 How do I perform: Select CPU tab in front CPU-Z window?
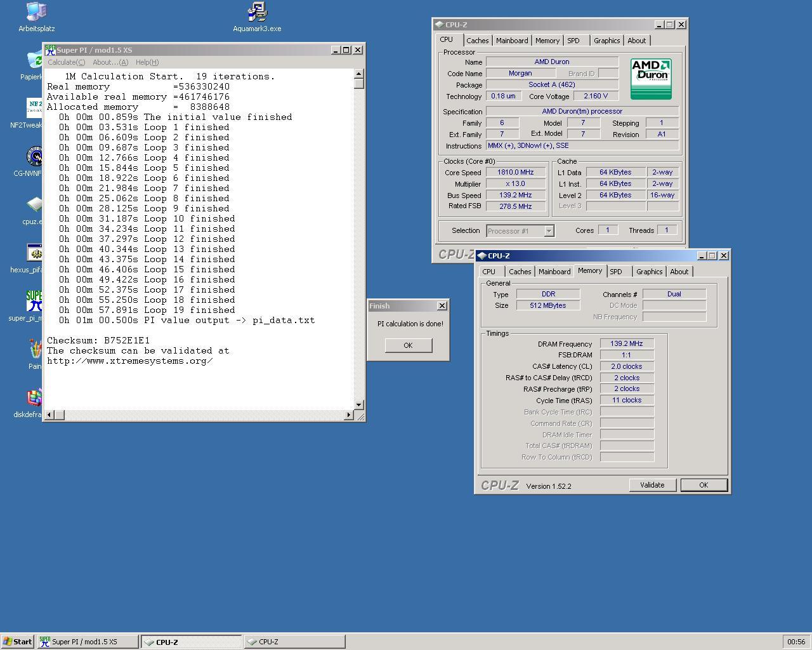click(488, 272)
